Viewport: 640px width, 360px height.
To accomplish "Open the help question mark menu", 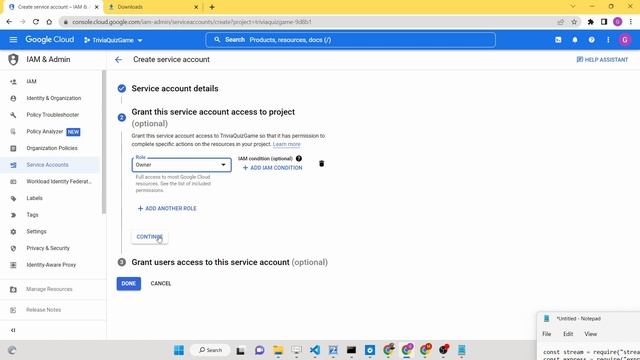I will [x=591, y=40].
